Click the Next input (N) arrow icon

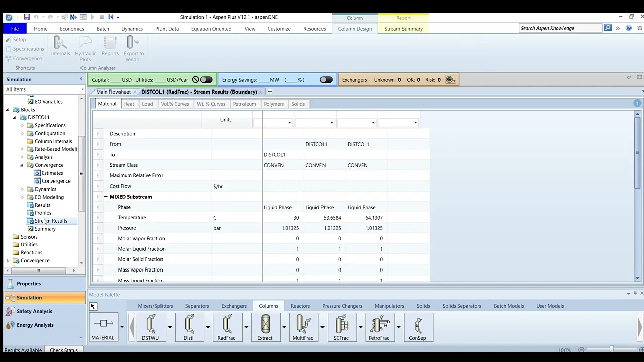73,17
